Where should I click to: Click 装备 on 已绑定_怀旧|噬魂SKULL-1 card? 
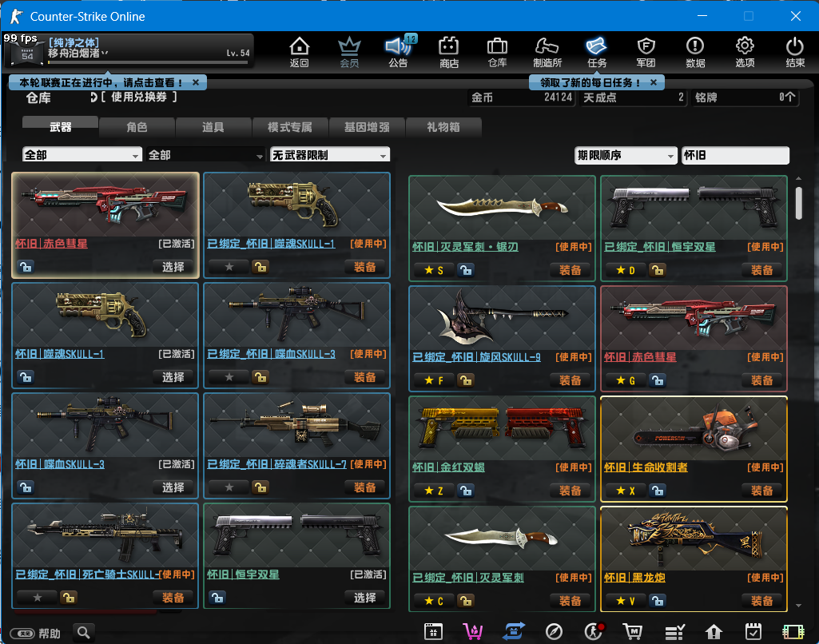click(364, 267)
